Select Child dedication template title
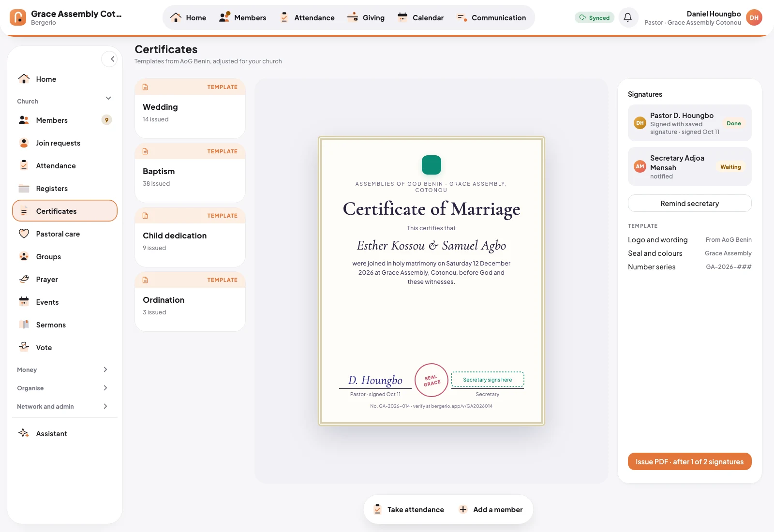This screenshot has width=774, height=532. point(175,236)
